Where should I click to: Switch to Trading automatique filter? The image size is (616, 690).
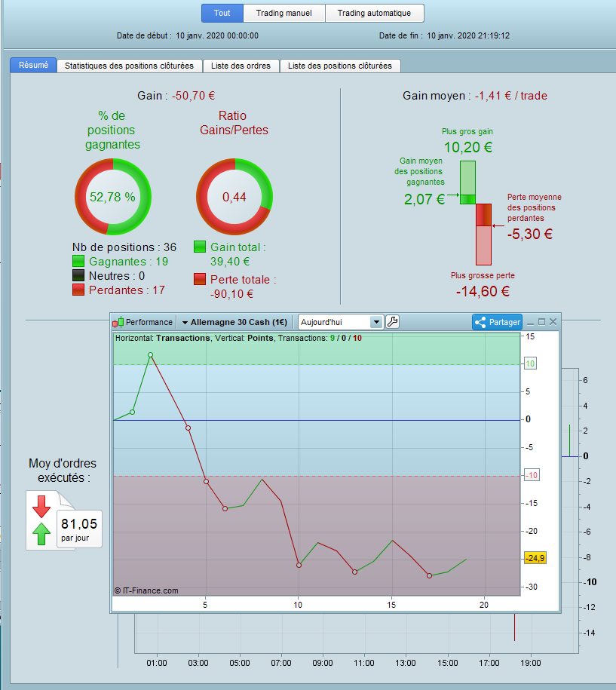click(x=375, y=14)
